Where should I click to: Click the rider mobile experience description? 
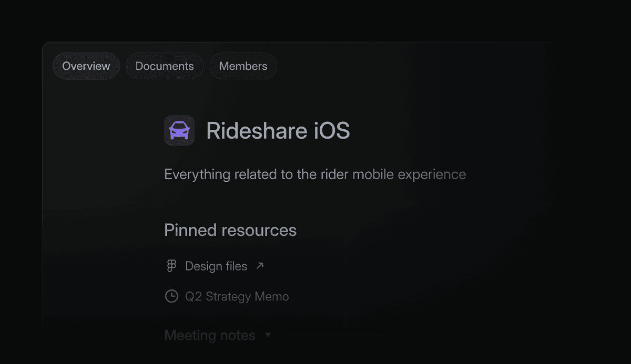[x=315, y=174]
